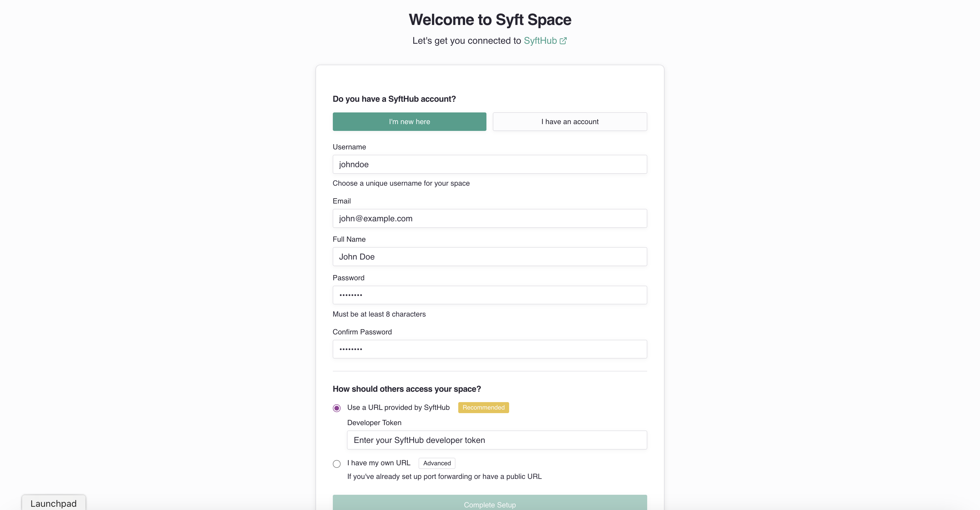Click into the Full Name field
The width and height of the screenshot is (980, 510).
[490, 257]
